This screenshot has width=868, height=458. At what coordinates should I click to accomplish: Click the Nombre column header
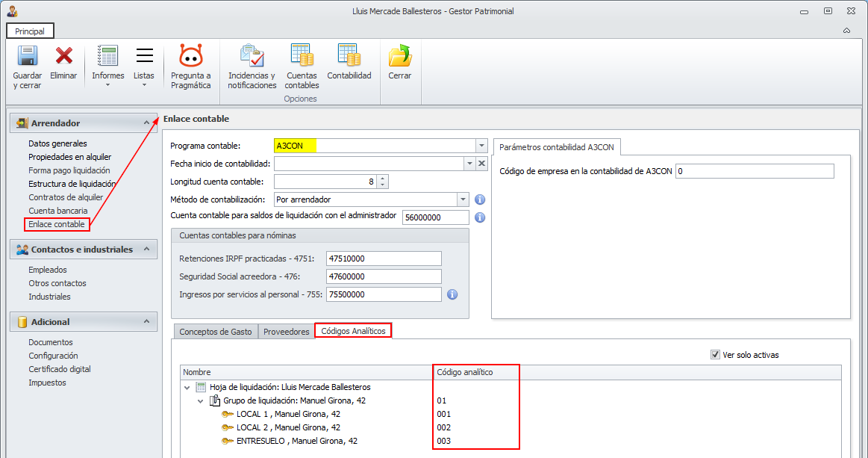click(x=307, y=372)
